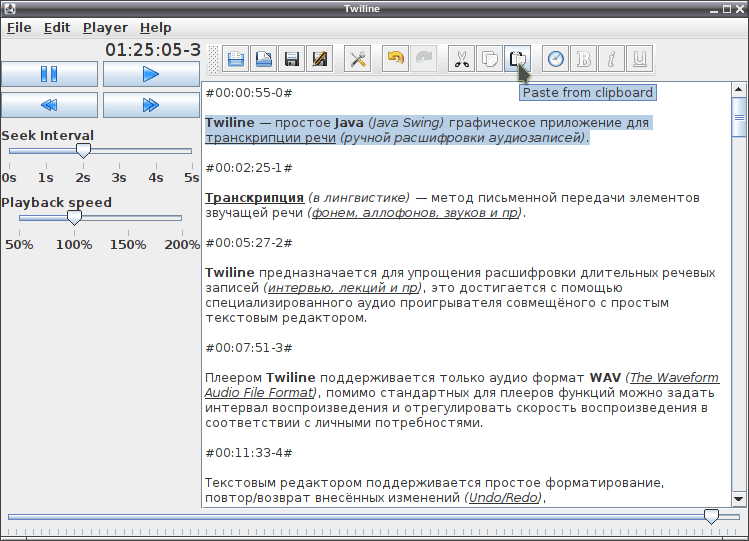Click the bold word 'Java' in first paragraph
Image resolution: width=749 pixels, height=541 pixels.
pyautogui.click(x=349, y=123)
